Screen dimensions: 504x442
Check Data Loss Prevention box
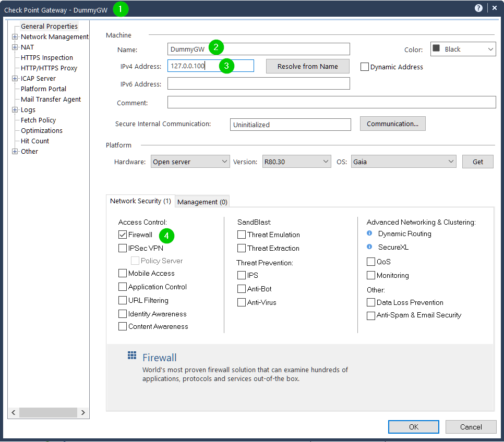pos(371,302)
